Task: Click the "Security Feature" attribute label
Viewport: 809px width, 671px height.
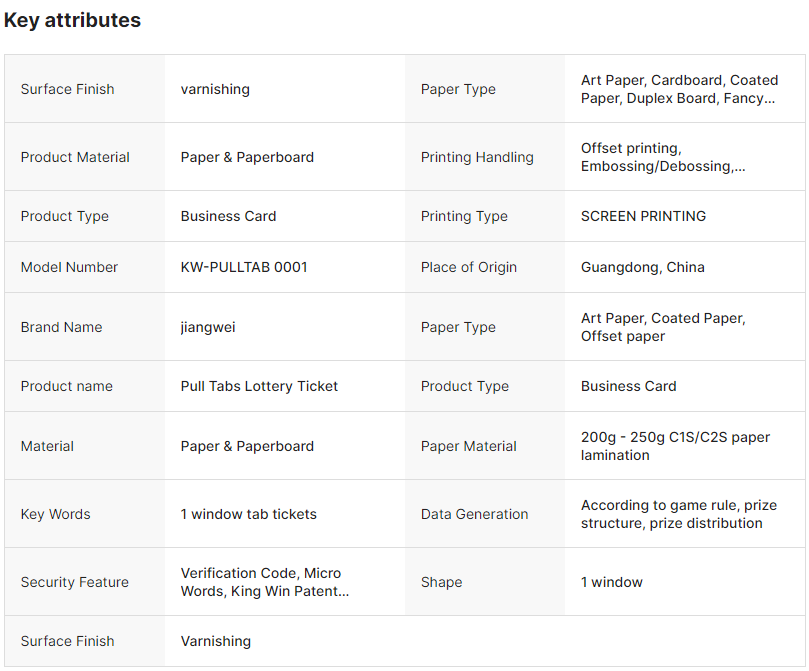Action: point(74,582)
